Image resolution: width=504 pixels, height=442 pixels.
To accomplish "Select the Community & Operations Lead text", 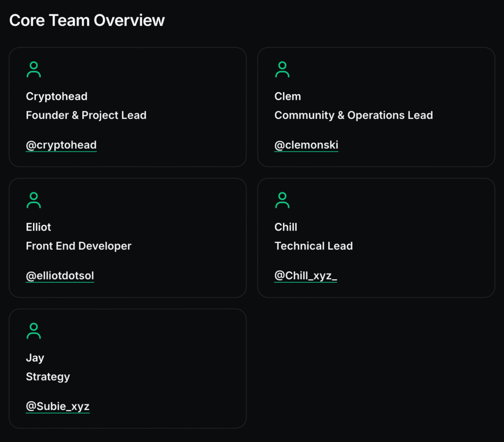I will click(x=353, y=115).
